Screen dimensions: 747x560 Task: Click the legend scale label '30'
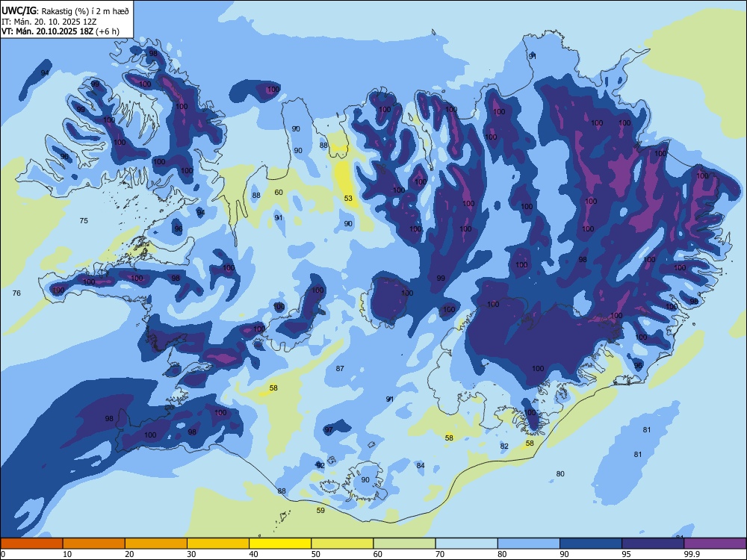191,554
